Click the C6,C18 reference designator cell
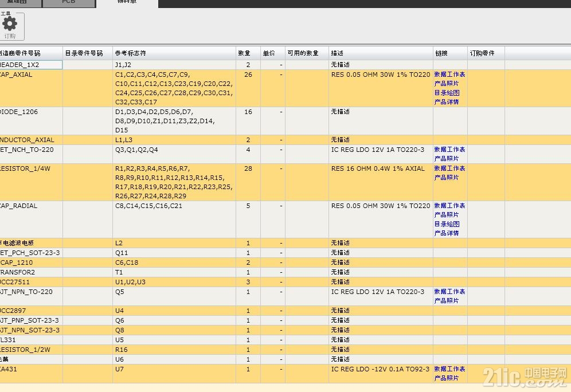 (x=174, y=262)
